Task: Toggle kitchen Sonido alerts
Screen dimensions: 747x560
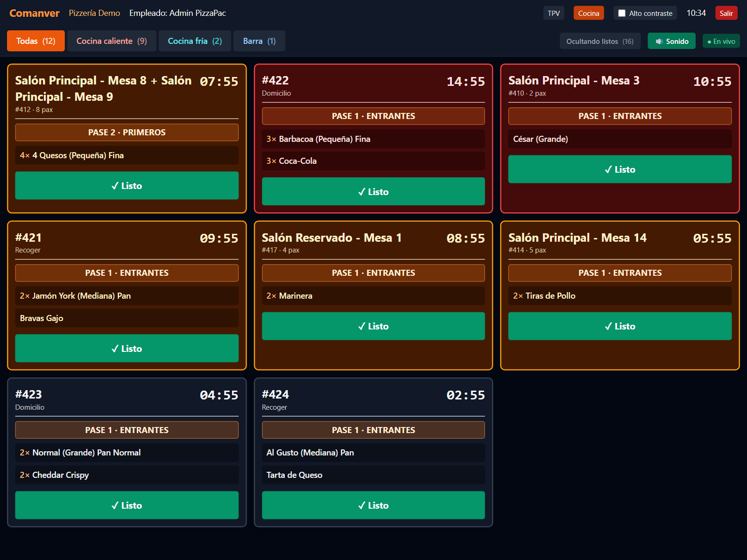Action: pyautogui.click(x=671, y=41)
